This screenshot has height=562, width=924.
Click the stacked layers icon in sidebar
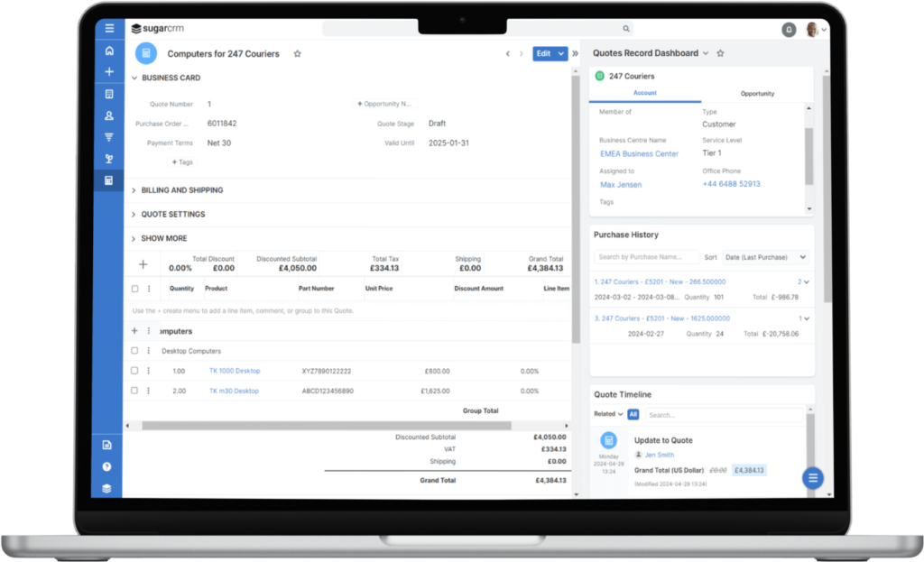[106, 488]
